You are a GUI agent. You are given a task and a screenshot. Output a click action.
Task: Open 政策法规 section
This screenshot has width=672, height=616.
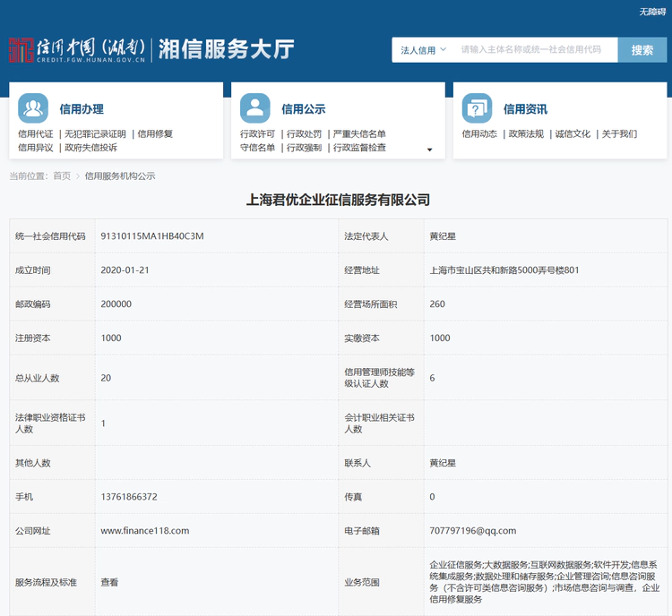[526, 134]
